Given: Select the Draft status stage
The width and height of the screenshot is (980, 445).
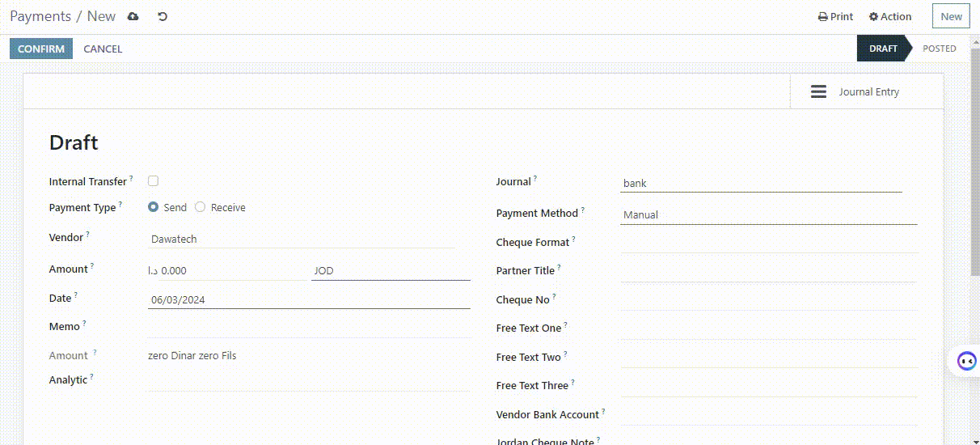Looking at the screenshot, I should (x=883, y=49).
